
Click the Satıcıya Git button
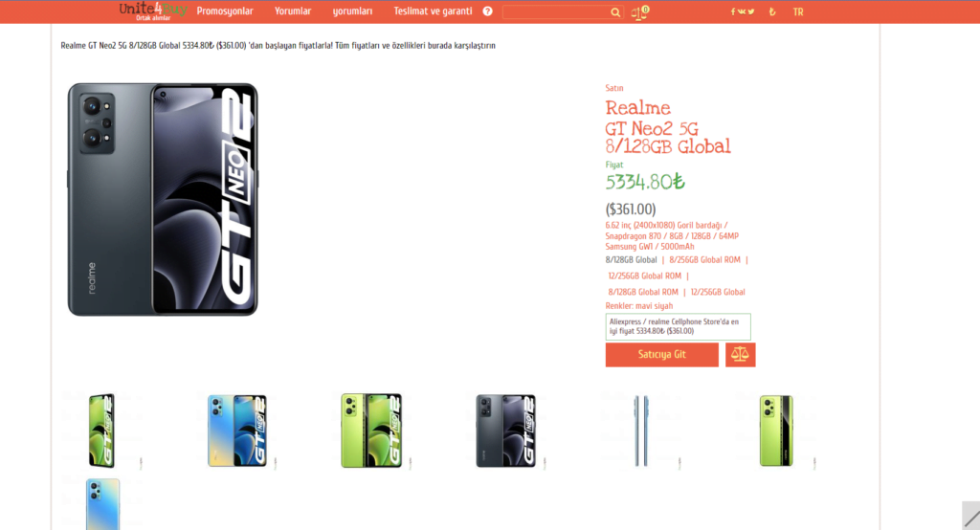(x=662, y=354)
